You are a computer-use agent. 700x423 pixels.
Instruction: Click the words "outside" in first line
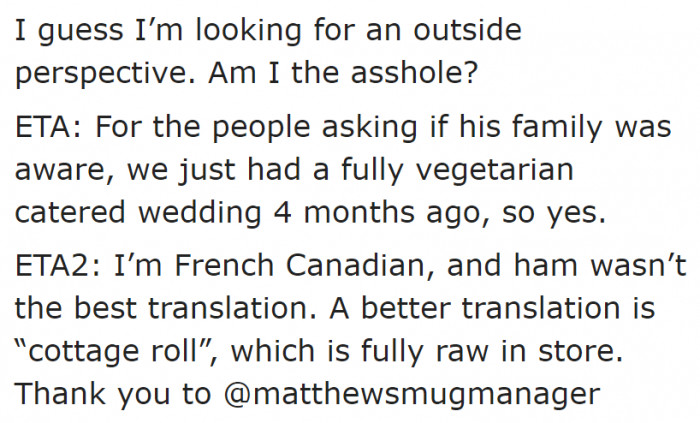pyautogui.click(x=467, y=30)
